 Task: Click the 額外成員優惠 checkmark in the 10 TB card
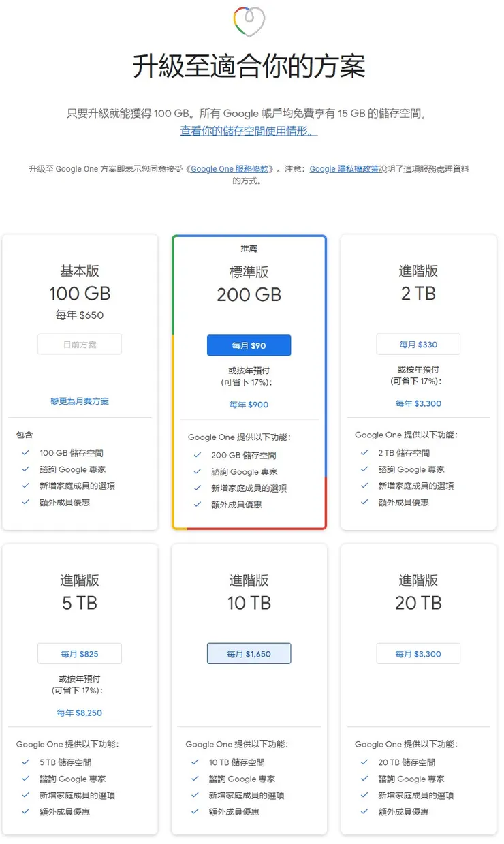(195, 811)
